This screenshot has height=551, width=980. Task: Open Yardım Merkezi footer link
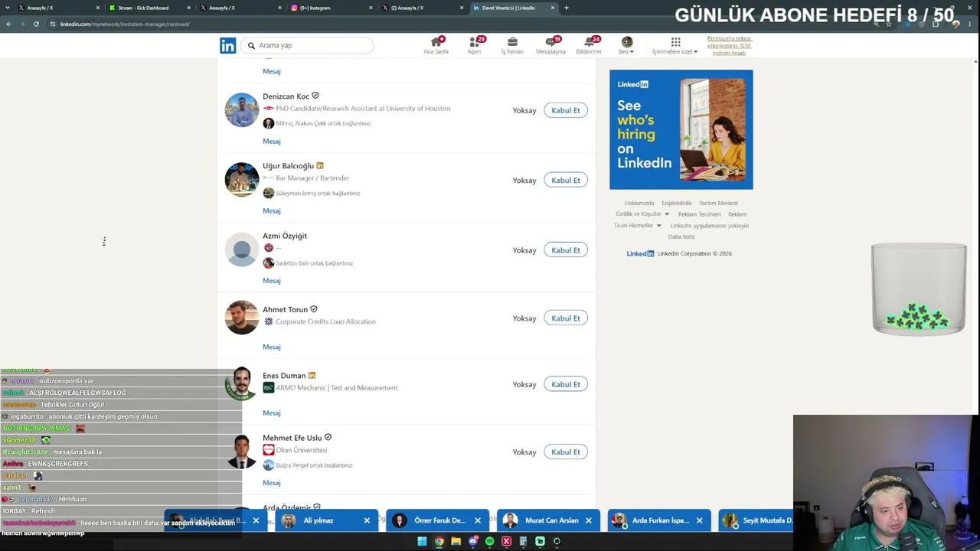tap(718, 203)
